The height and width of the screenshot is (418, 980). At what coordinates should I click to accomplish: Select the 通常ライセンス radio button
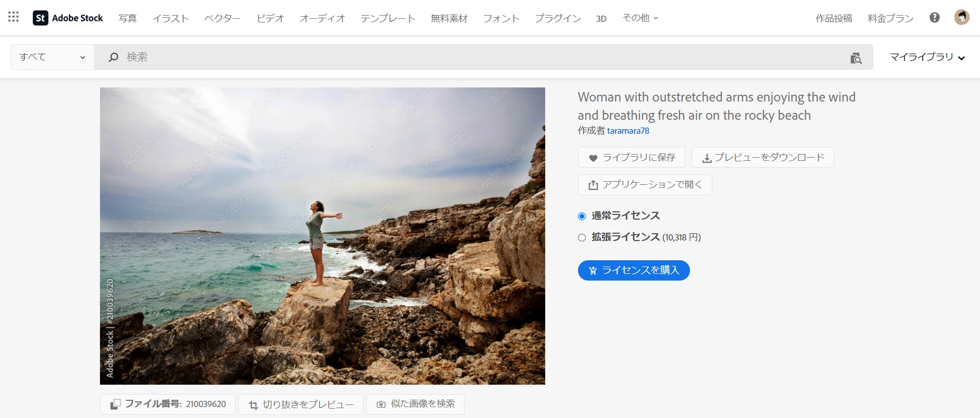[582, 216]
